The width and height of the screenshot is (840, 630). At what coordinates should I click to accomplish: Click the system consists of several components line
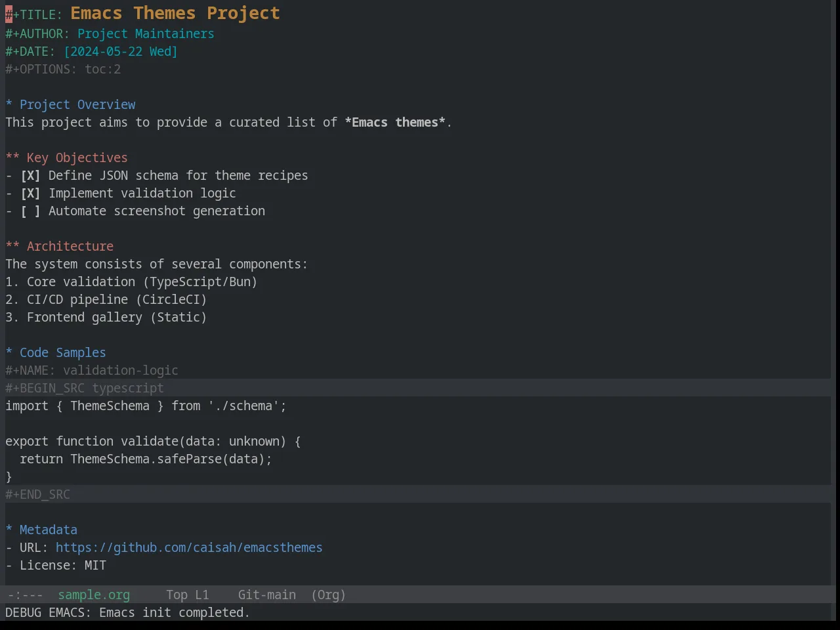(156, 264)
